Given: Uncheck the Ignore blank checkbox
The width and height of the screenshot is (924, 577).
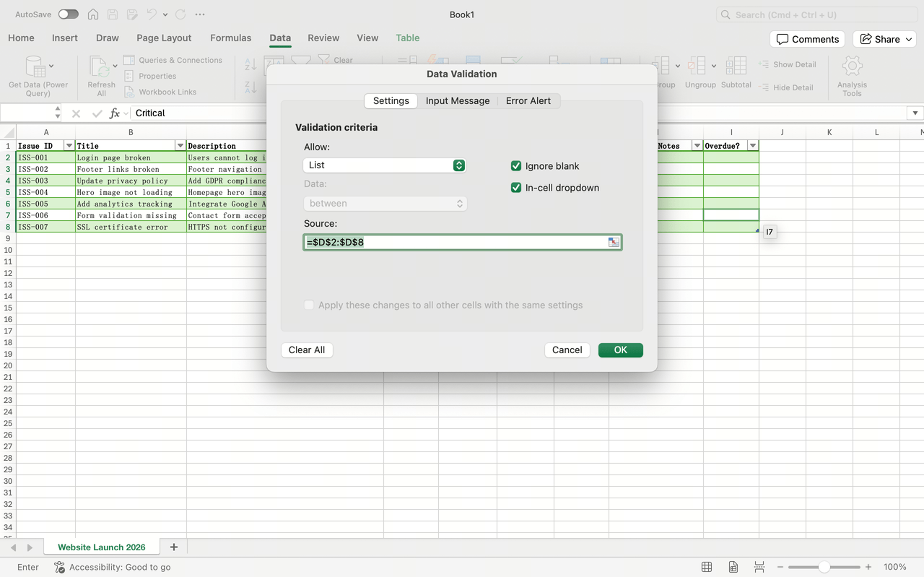Looking at the screenshot, I should click(516, 166).
